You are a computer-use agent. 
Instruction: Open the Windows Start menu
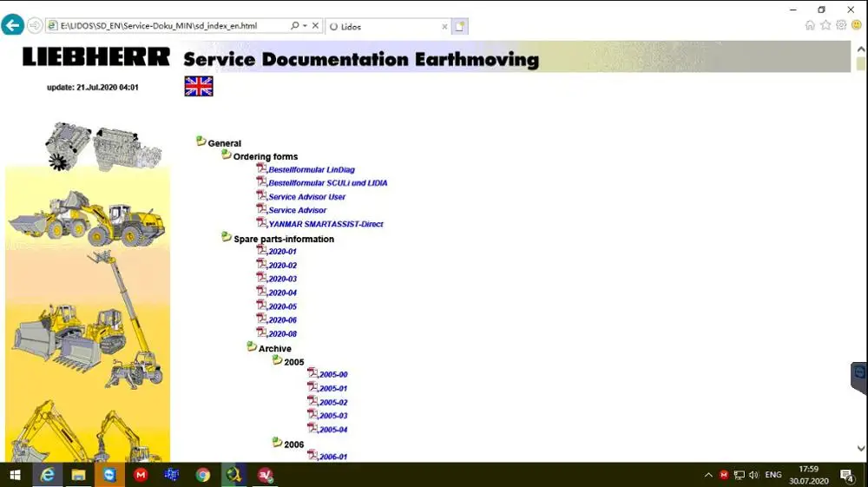coord(15,475)
